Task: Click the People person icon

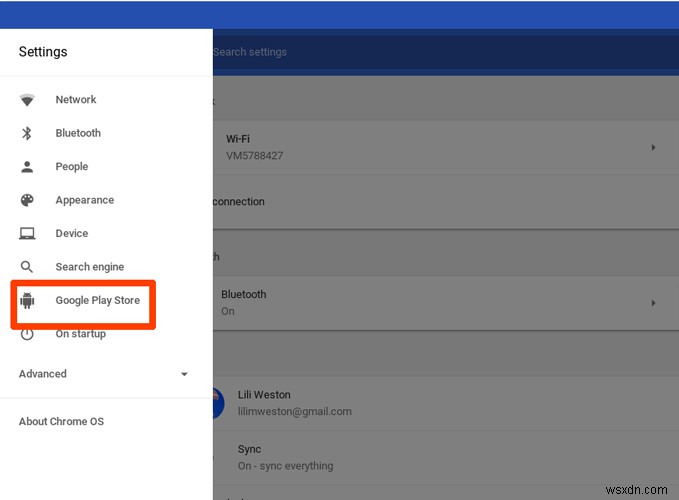Action: coord(27,167)
